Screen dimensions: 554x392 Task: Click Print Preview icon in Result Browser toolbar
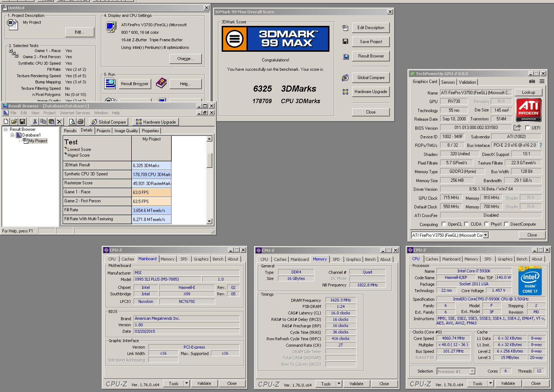click(72, 122)
